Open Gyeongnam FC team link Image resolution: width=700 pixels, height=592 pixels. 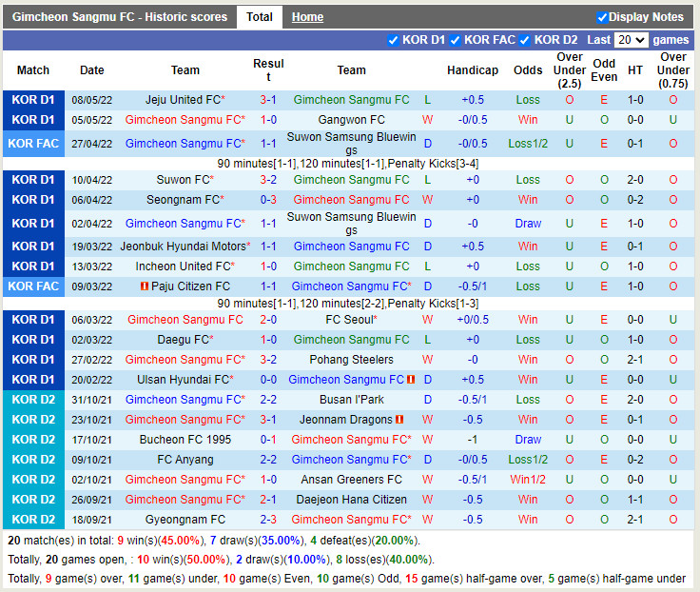185,520
